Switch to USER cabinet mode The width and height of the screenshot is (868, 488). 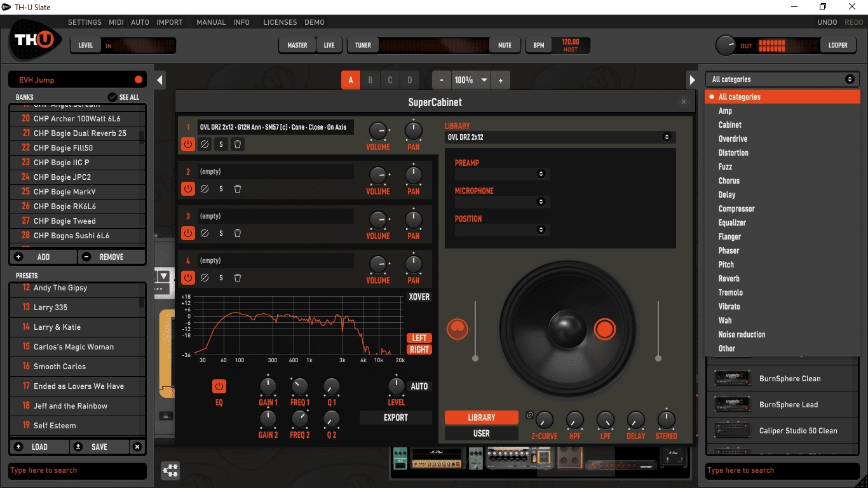[481, 433]
